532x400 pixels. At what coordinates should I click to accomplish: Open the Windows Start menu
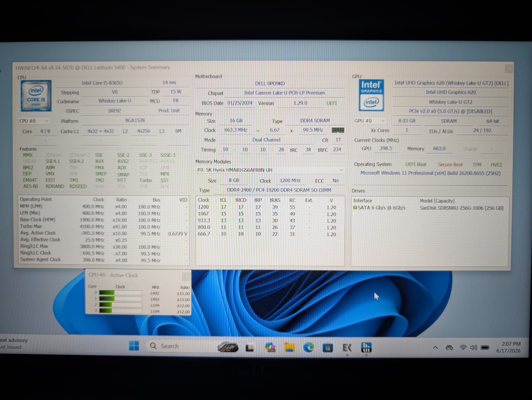click(134, 346)
